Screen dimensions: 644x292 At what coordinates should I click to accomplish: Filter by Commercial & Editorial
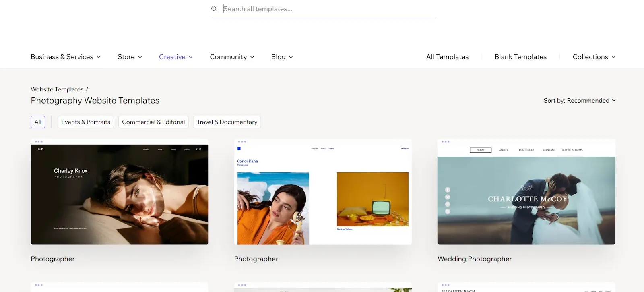pyautogui.click(x=153, y=122)
